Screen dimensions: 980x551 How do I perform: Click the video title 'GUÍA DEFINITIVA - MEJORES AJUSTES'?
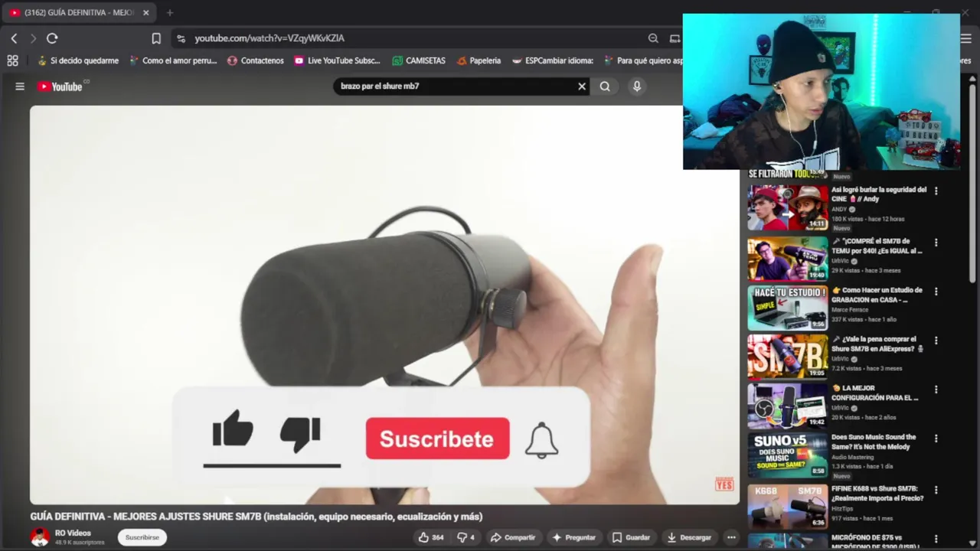256,517
